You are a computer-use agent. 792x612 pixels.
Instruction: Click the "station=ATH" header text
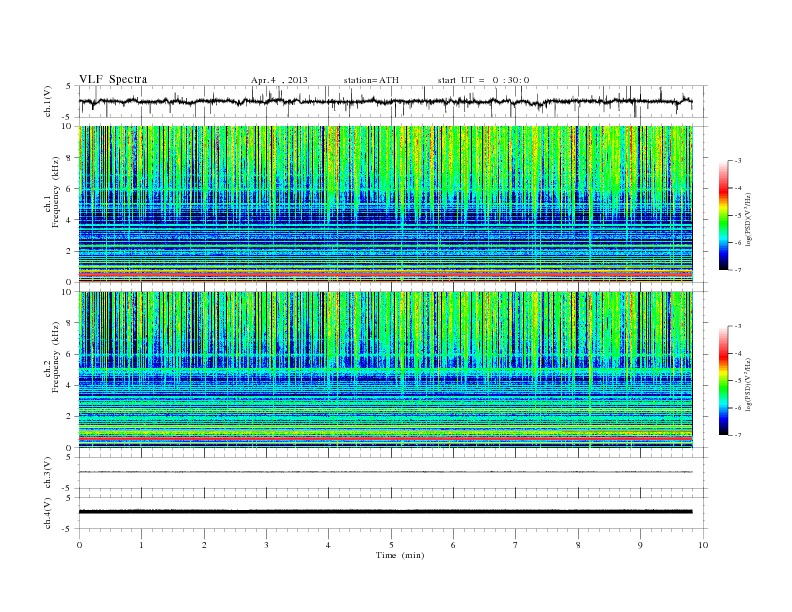point(371,80)
